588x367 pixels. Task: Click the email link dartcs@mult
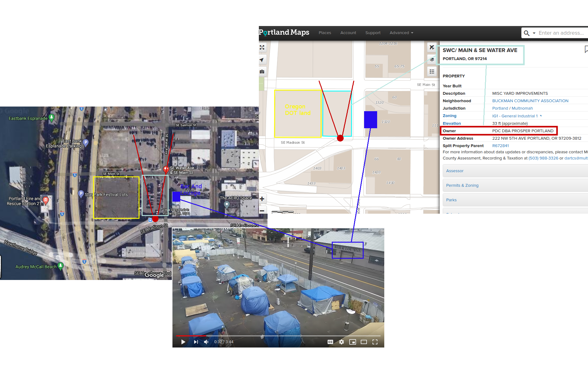[x=576, y=158]
